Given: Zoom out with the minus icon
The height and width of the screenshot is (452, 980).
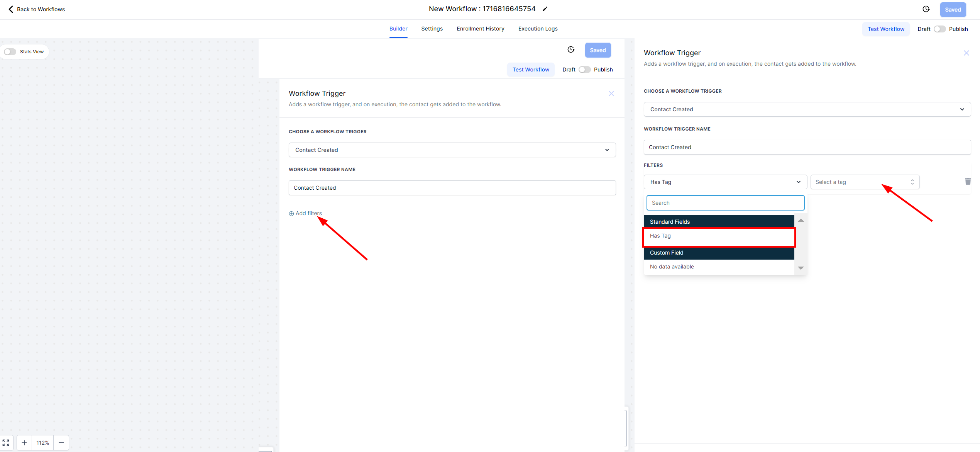Looking at the screenshot, I should click(x=61, y=443).
